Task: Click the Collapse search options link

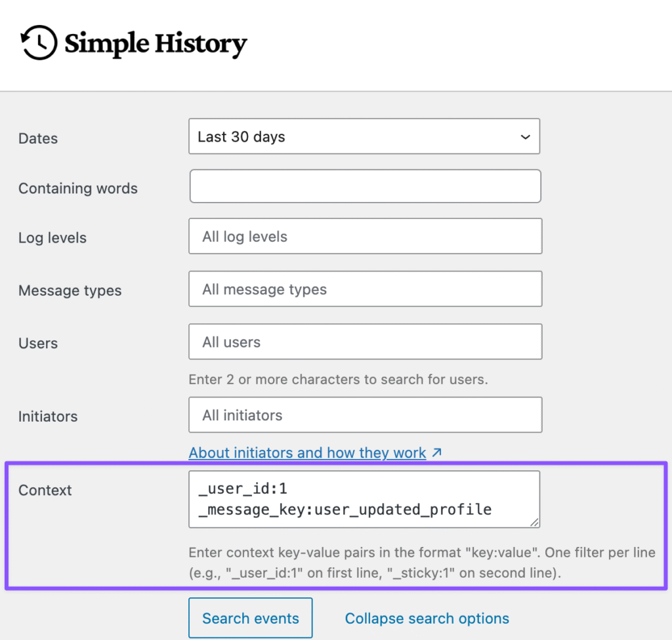Action: 427,618
